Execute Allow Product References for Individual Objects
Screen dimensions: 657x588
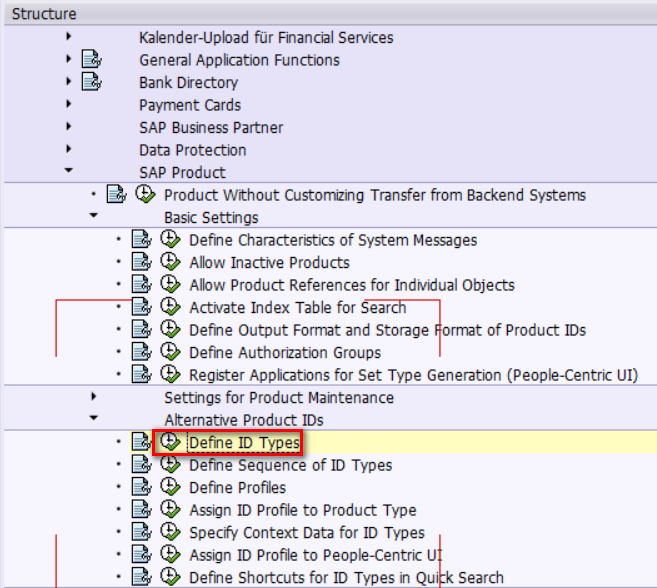170,285
